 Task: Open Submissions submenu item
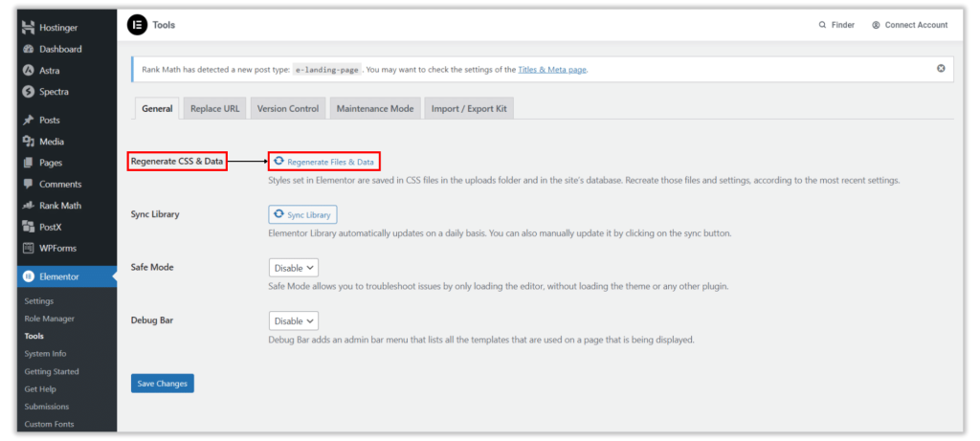click(x=46, y=406)
